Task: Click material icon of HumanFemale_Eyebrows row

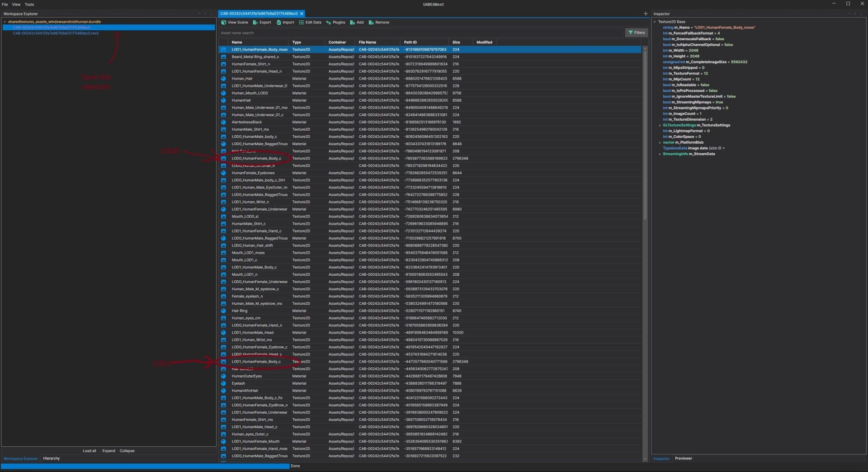Action: tap(223, 173)
